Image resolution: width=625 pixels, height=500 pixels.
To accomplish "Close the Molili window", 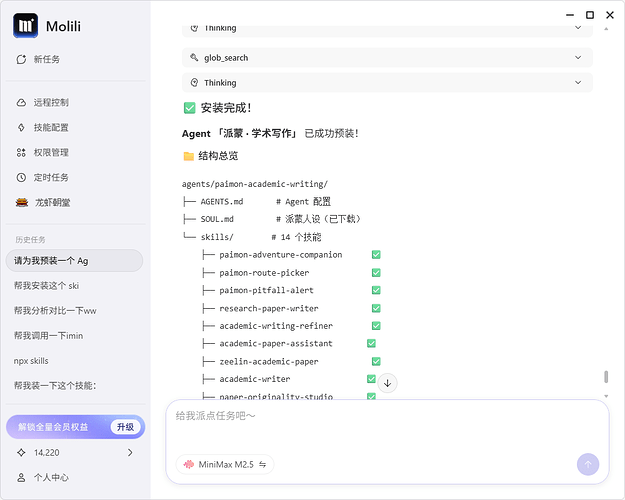I will click(610, 15).
